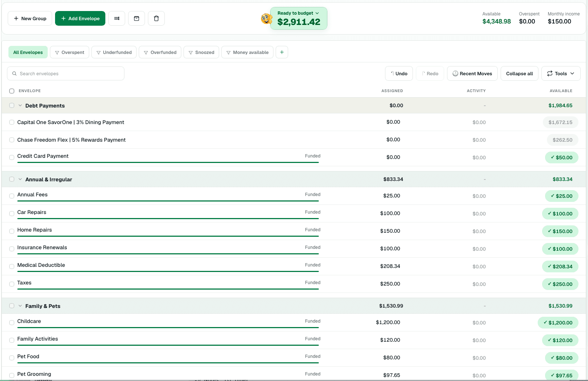The height and width of the screenshot is (381, 588).
Task: Switch to the Snoozed filter tab
Action: (x=201, y=52)
